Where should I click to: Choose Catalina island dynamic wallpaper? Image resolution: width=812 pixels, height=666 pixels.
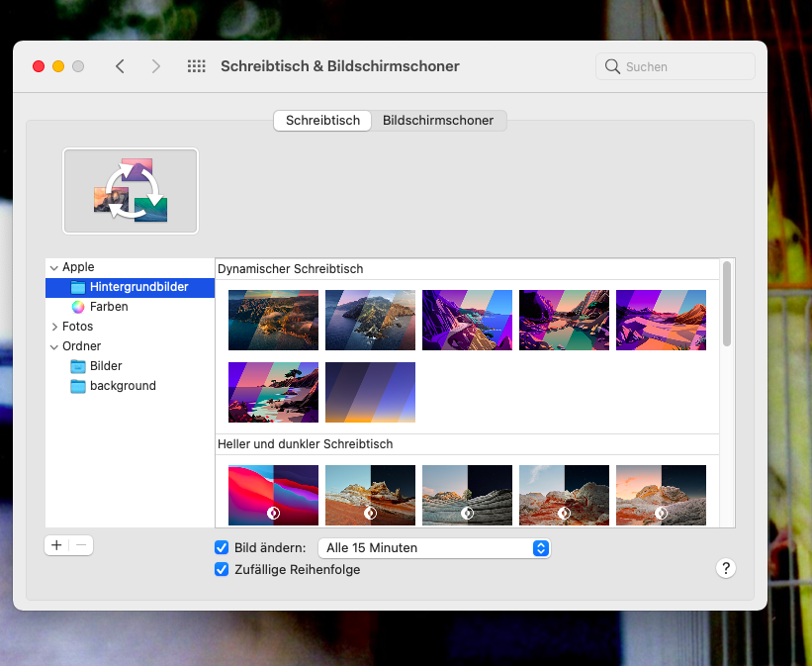tap(370, 320)
